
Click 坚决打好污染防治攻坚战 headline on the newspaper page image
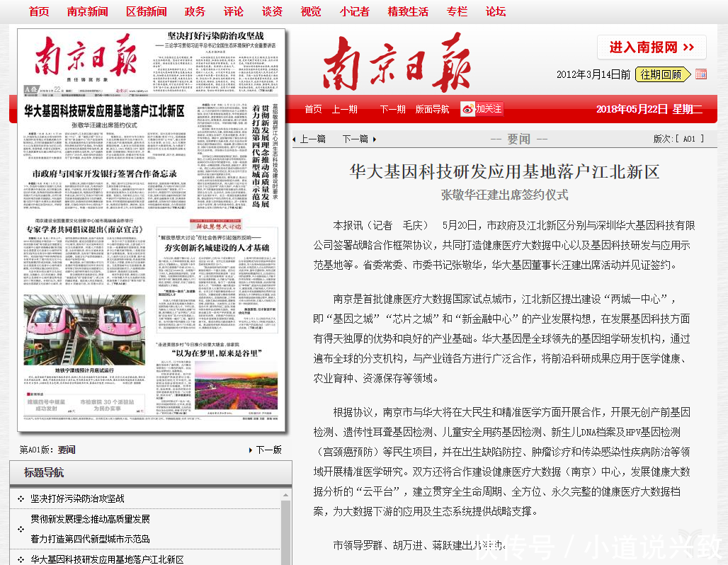216,35
